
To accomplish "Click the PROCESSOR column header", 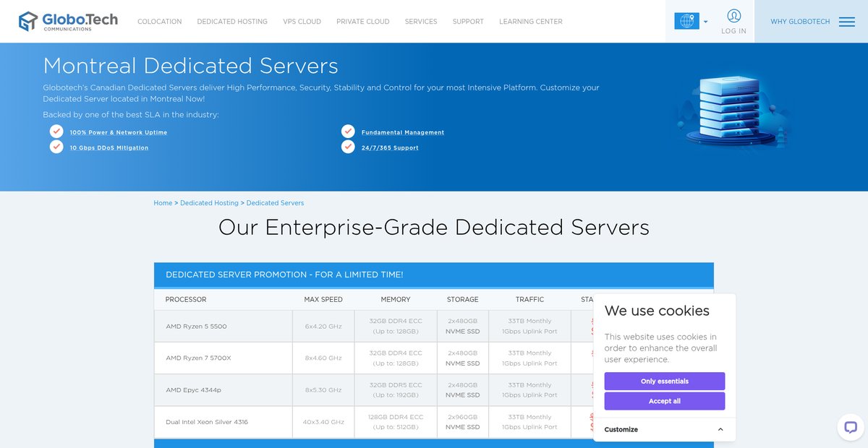I will coord(186,299).
